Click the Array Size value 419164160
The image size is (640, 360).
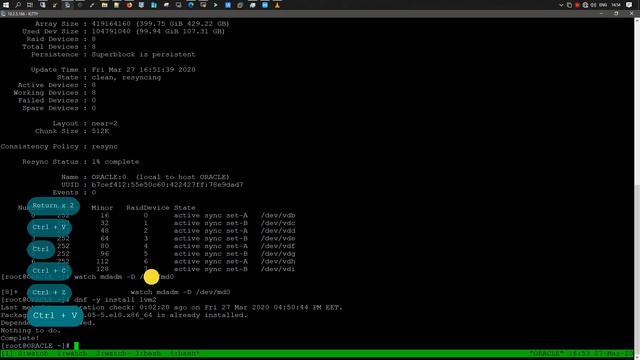111,24
